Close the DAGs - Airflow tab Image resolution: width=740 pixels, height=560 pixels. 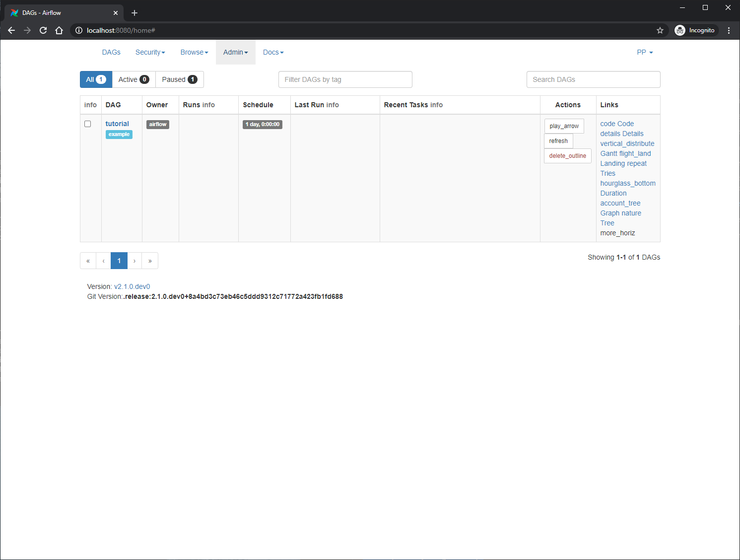pos(116,13)
